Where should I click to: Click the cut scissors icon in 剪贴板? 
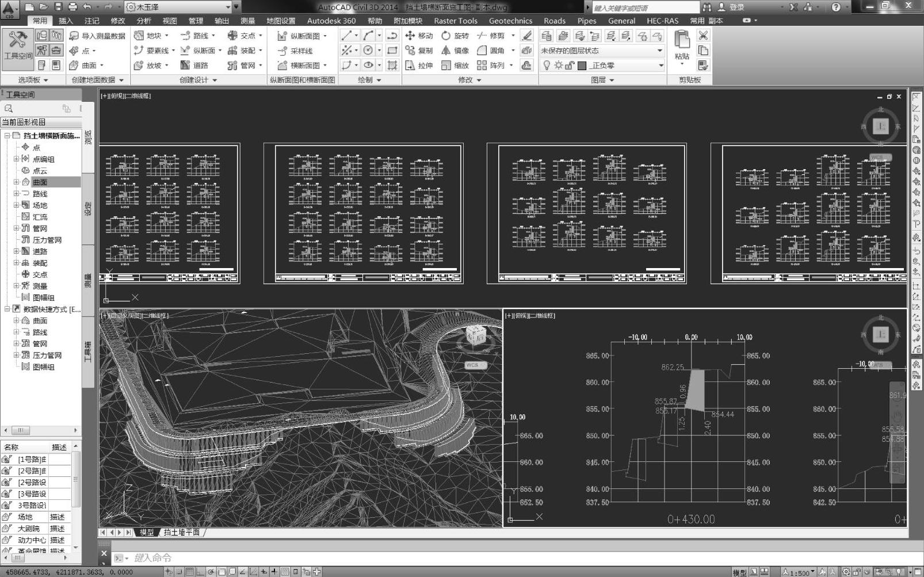click(703, 36)
